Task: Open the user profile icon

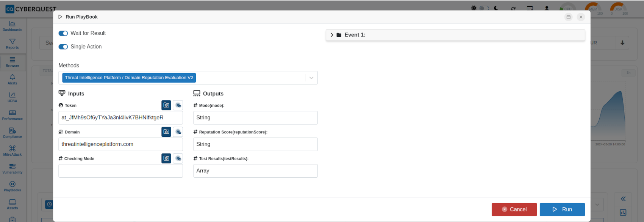Action: point(547,8)
